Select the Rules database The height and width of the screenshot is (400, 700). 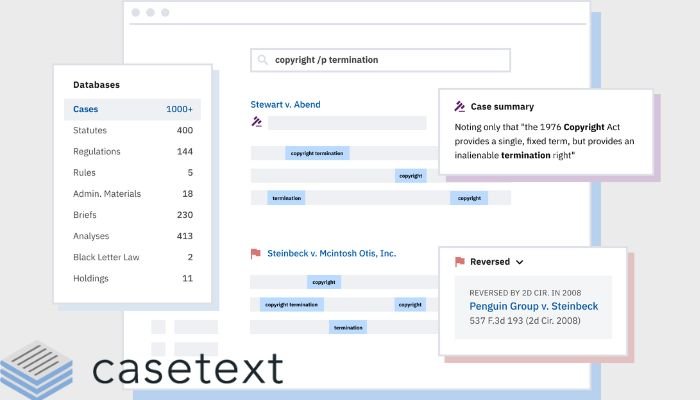click(133, 172)
